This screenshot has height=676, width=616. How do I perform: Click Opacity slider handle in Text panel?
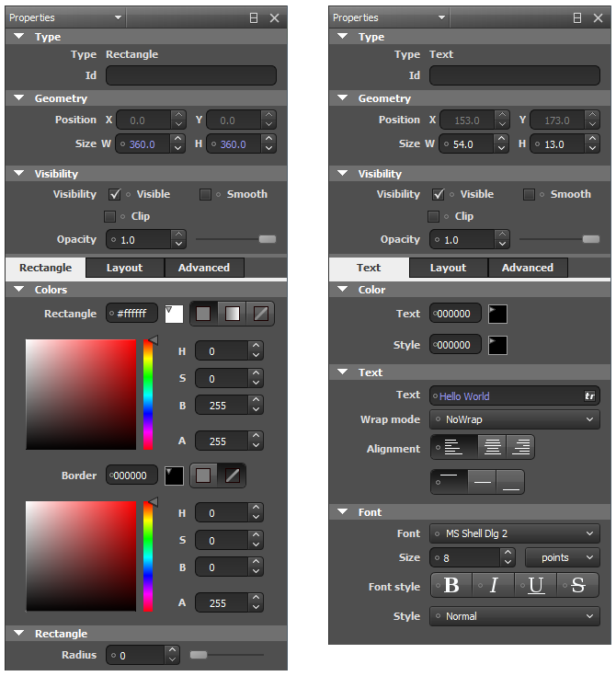pos(590,239)
